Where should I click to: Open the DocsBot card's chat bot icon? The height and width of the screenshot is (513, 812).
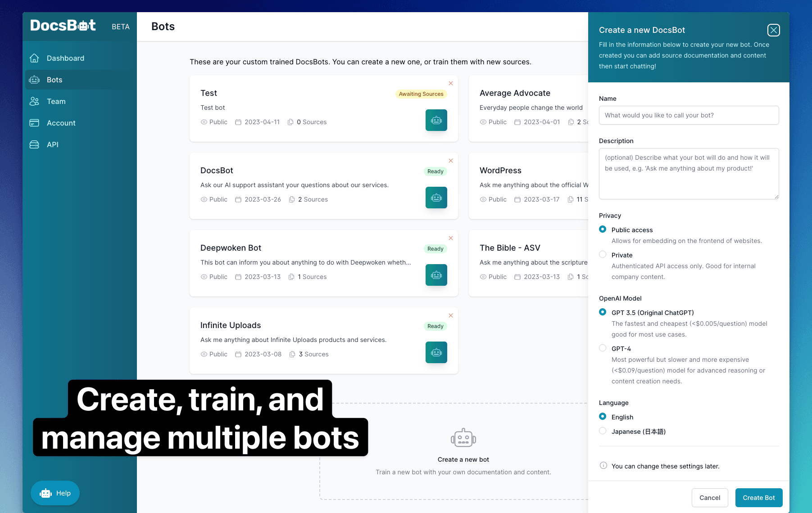tap(436, 198)
